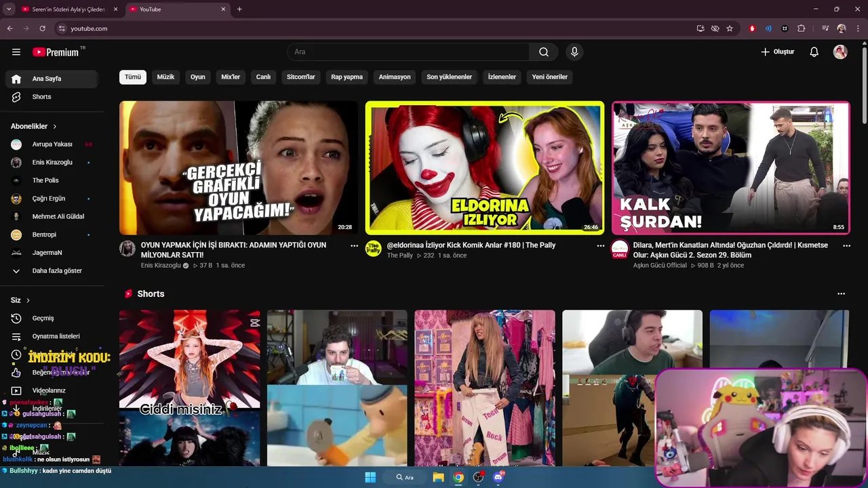
Task: Play the ELDORINA İZLİYOR video thumbnail
Action: pyautogui.click(x=484, y=167)
